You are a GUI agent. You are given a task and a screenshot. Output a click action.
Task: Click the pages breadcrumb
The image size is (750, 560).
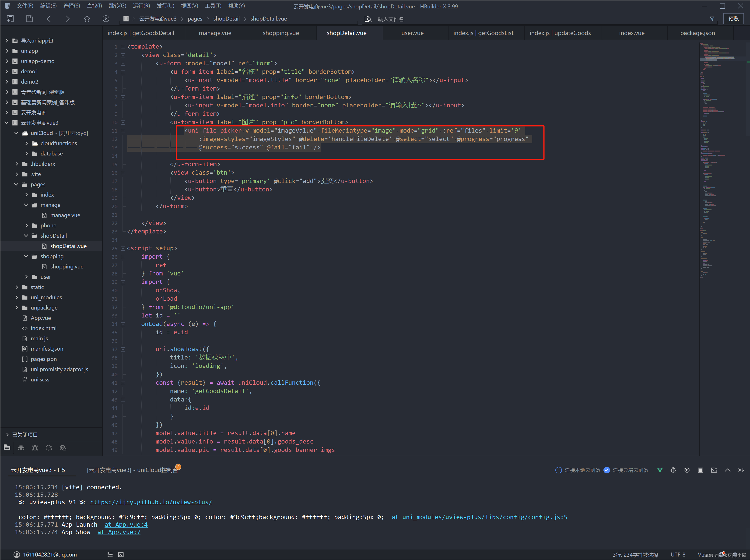click(195, 19)
